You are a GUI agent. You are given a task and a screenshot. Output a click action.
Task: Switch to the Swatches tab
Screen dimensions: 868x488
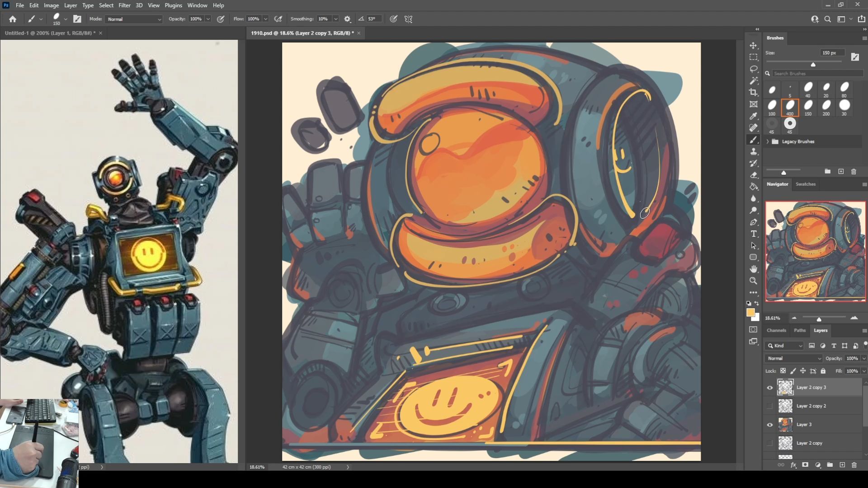click(806, 184)
